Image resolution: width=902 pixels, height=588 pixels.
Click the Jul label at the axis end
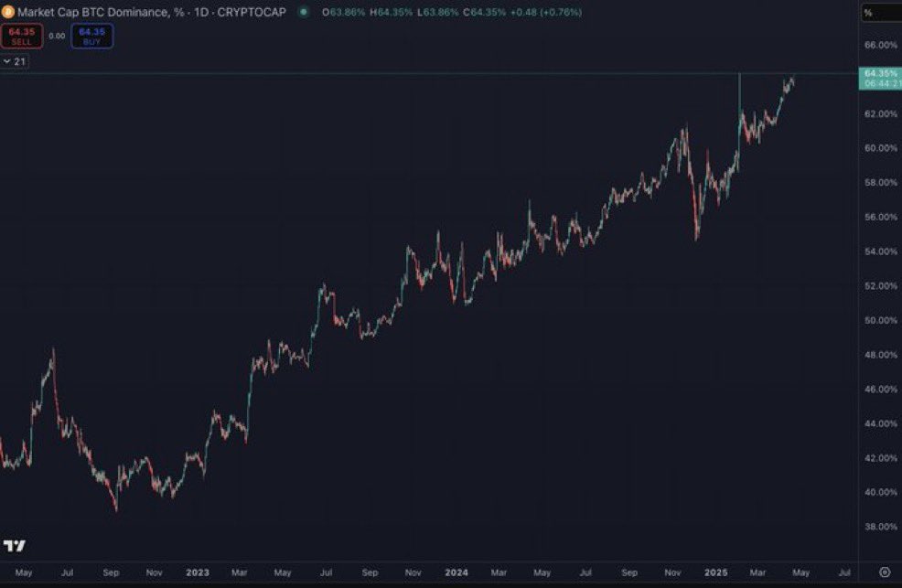(843, 572)
